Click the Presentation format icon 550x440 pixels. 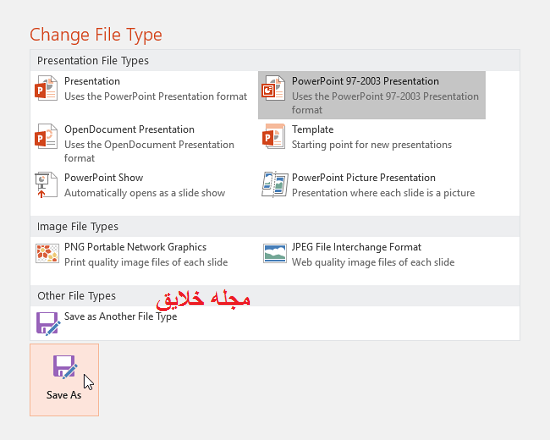pyautogui.click(x=46, y=88)
